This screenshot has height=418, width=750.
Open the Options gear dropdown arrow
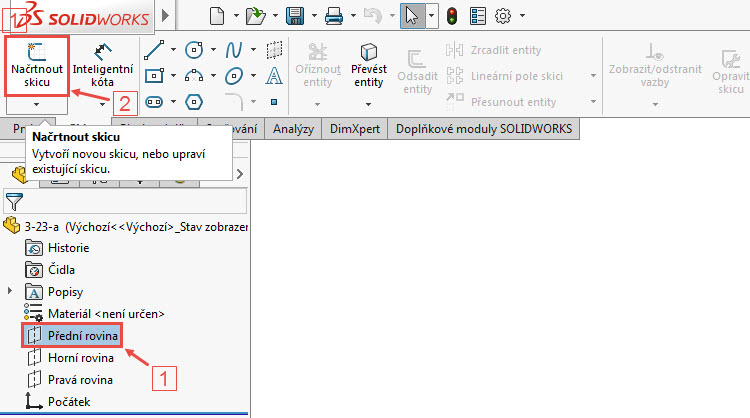[522, 16]
